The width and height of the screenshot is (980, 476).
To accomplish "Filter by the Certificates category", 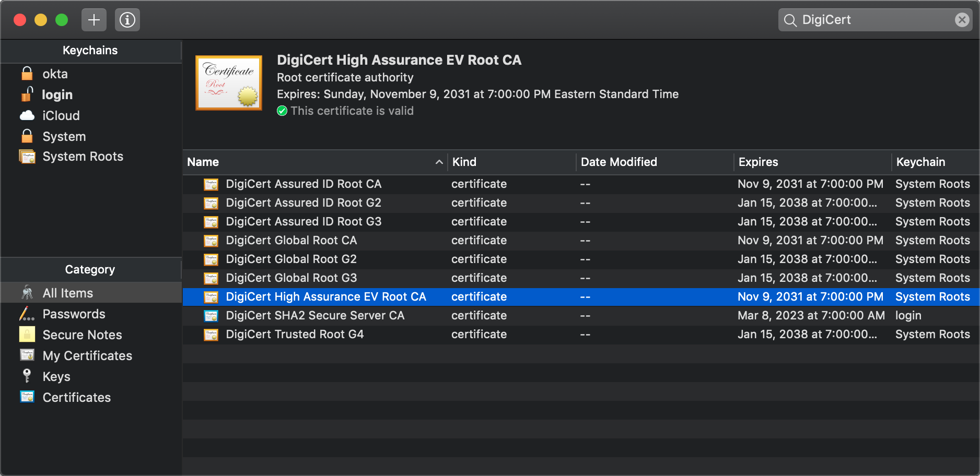I will coord(77,398).
